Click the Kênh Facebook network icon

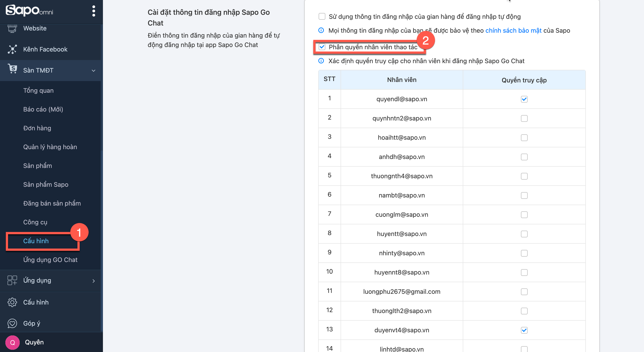pyautogui.click(x=12, y=49)
